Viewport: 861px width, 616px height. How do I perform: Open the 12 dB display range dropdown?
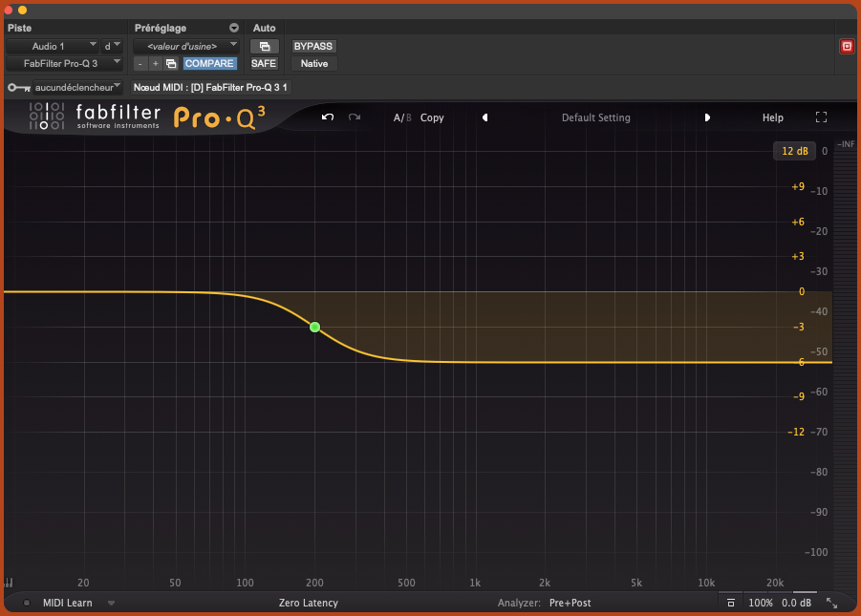coord(794,151)
